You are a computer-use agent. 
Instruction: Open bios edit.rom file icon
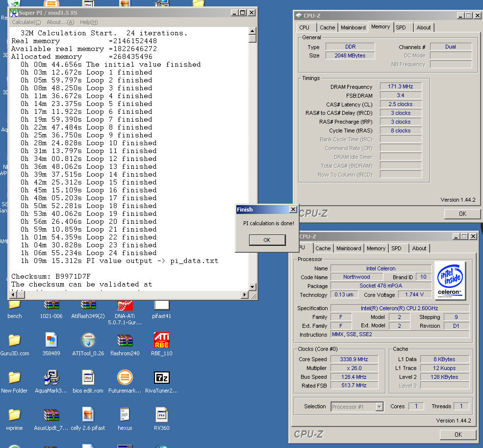(88, 377)
